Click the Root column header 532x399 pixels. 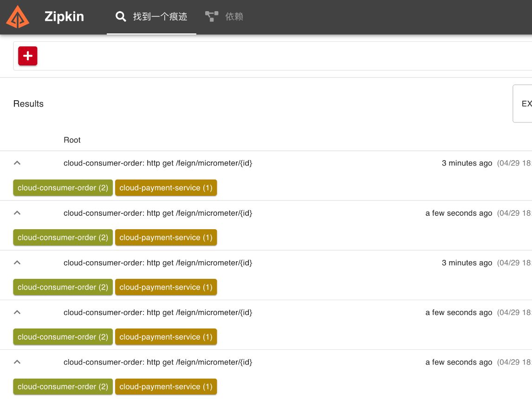click(x=72, y=140)
